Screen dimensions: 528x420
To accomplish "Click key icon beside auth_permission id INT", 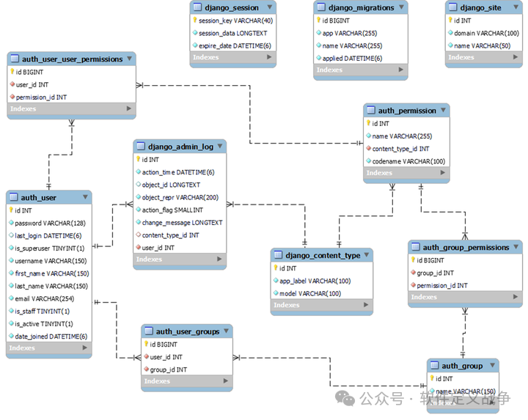I will point(368,123).
